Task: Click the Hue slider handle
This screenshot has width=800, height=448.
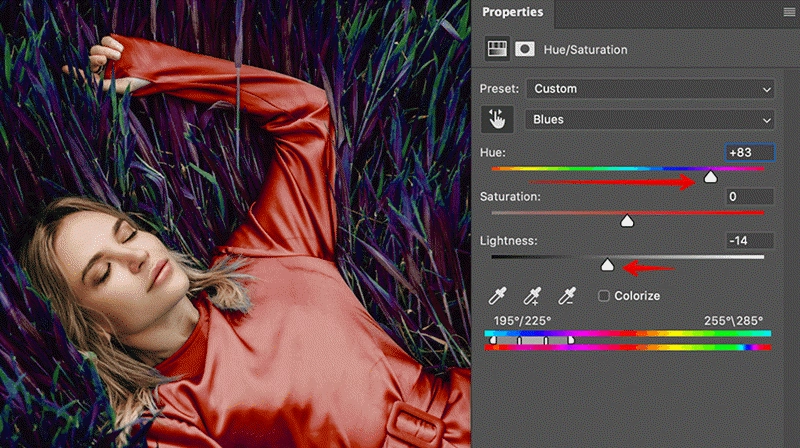Action: [x=710, y=177]
